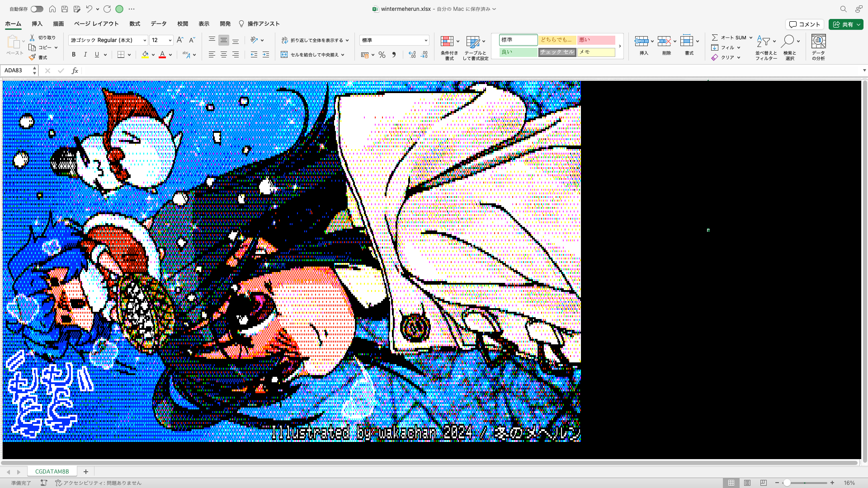Screen dimensions: 868x488
Task: Click the 削除 delete cells icon
Action: [x=664, y=42]
